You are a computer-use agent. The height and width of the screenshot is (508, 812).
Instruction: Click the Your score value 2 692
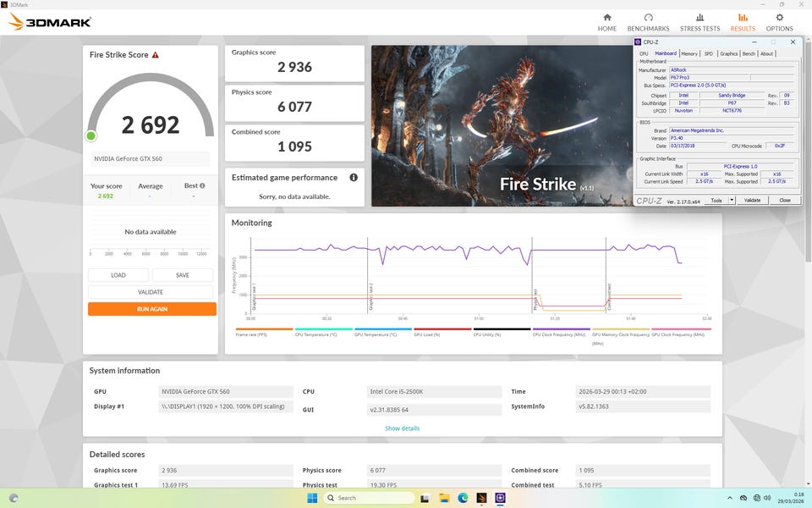tap(105, 196)
